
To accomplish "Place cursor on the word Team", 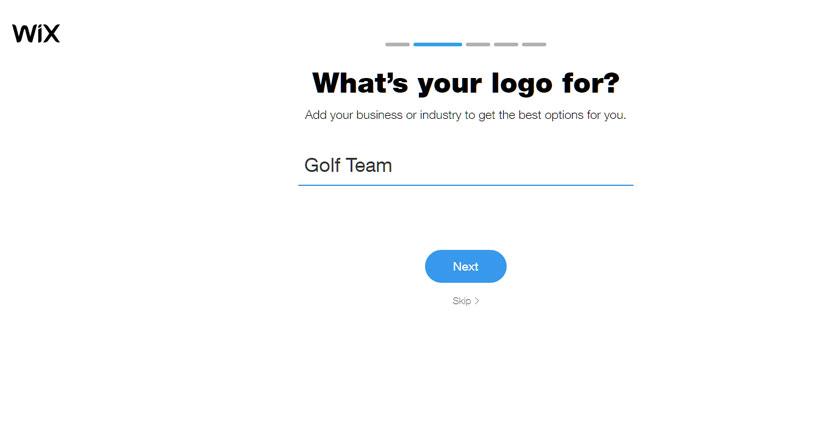I will pyautogui.click(x=369, y=165).
